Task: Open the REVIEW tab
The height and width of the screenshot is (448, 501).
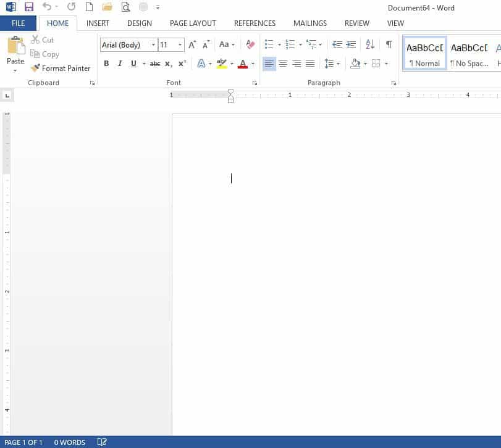Action: [357, 23]
